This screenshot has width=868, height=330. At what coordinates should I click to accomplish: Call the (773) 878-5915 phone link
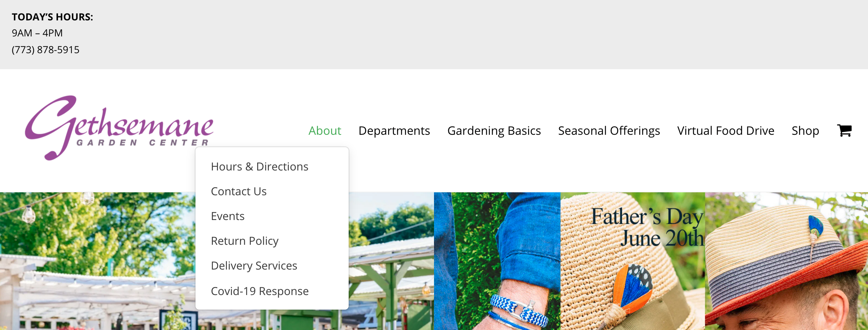tap(46, 50)
